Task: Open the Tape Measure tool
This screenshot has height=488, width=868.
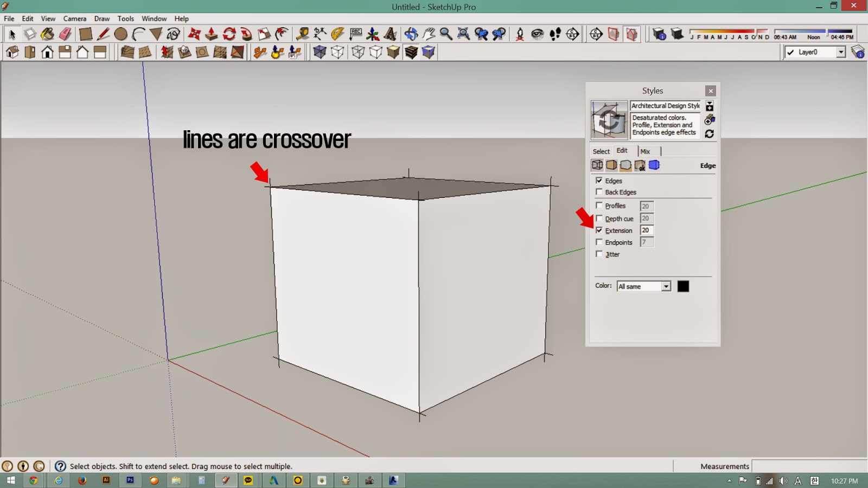Action: [302, 34]
